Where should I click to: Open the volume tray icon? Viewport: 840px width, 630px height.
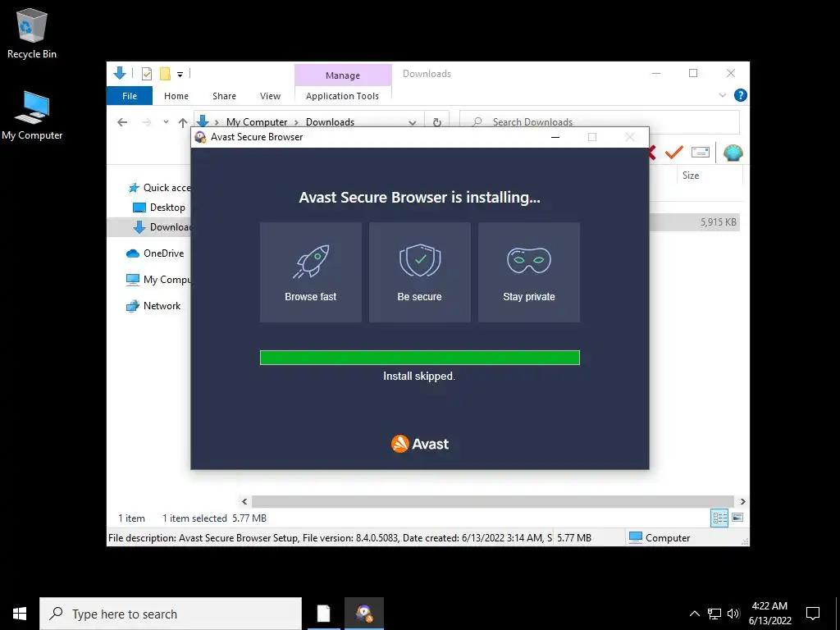click(x=733, y=614)
